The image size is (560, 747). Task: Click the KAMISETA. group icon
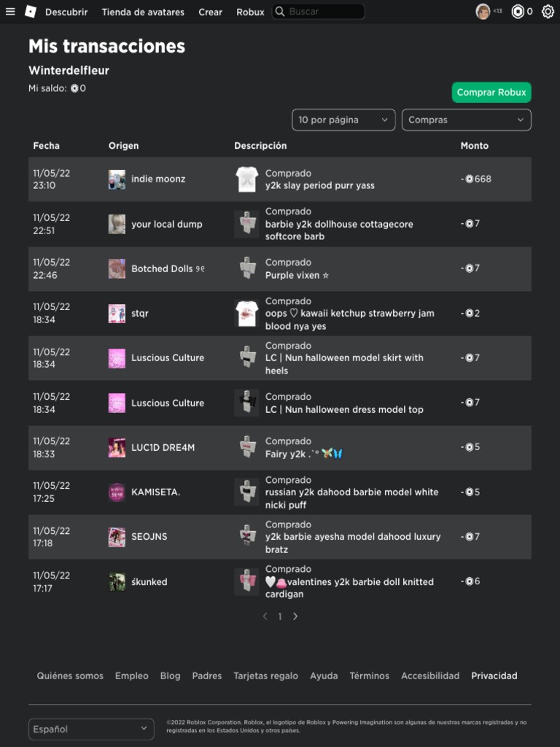tap(117, 492)
